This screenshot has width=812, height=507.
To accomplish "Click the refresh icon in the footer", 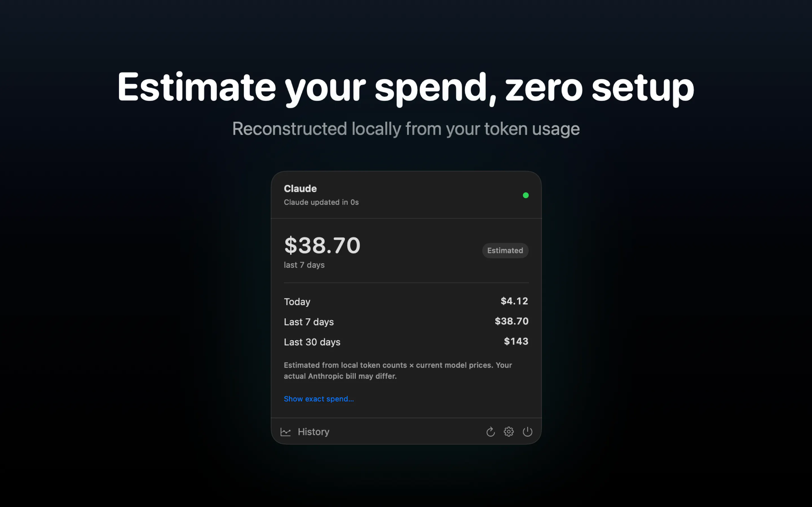I will [490, 432].
